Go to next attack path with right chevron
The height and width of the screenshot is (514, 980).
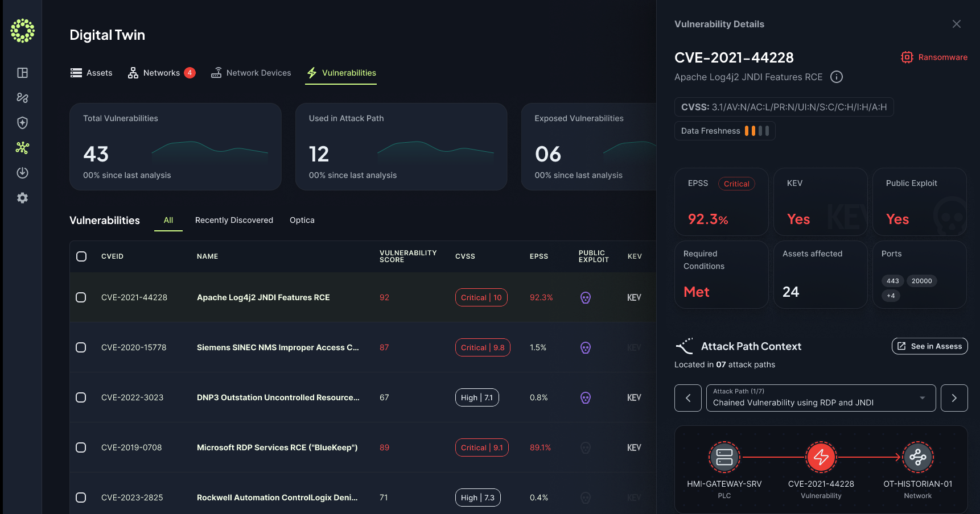(x=954, y=398)
